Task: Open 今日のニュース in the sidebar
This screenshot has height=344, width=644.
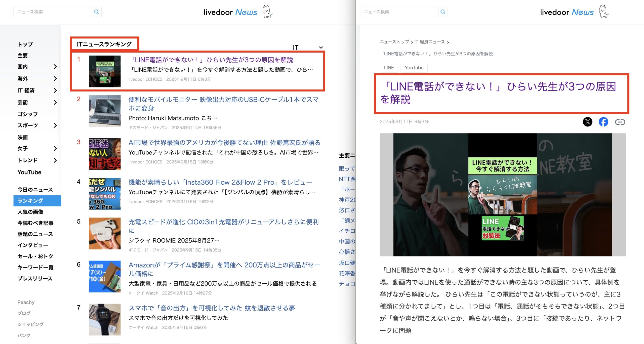Action: coord(35,190)
